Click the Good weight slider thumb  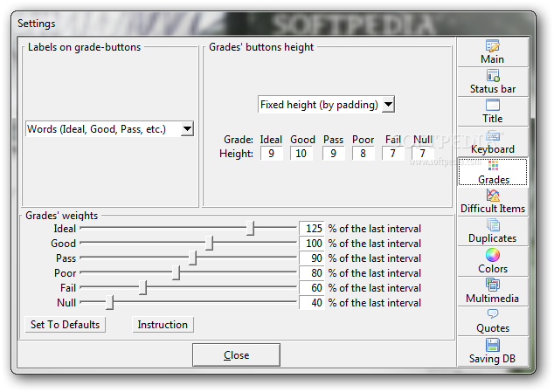tap(209, 243)
